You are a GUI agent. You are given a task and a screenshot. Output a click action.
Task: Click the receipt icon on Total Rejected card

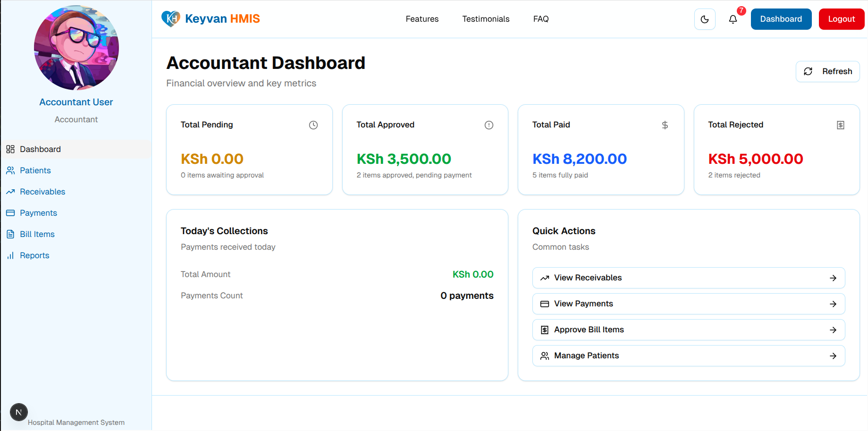840,125
